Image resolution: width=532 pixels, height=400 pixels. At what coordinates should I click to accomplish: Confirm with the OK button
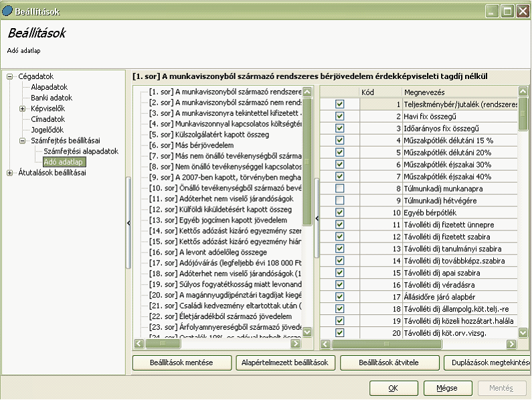[393, 388]
